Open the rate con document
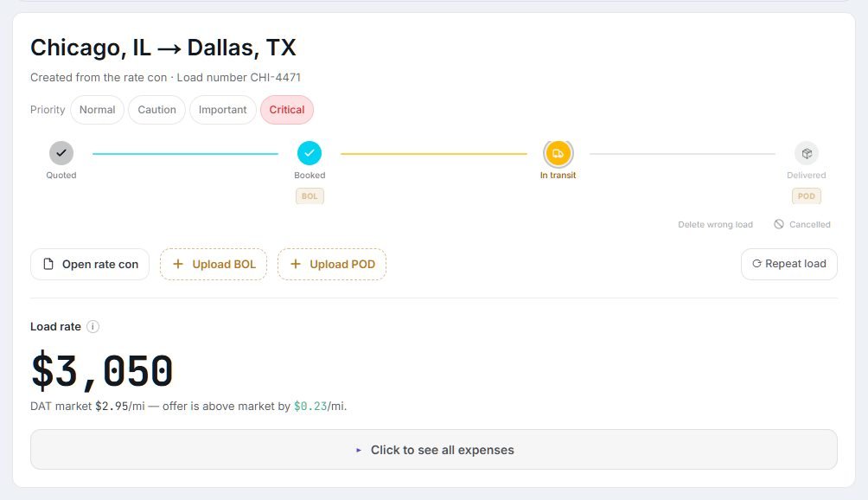Image resolution: width=868 pixels, height=500 pixels. pyautogui.click(x=90, y=264)
